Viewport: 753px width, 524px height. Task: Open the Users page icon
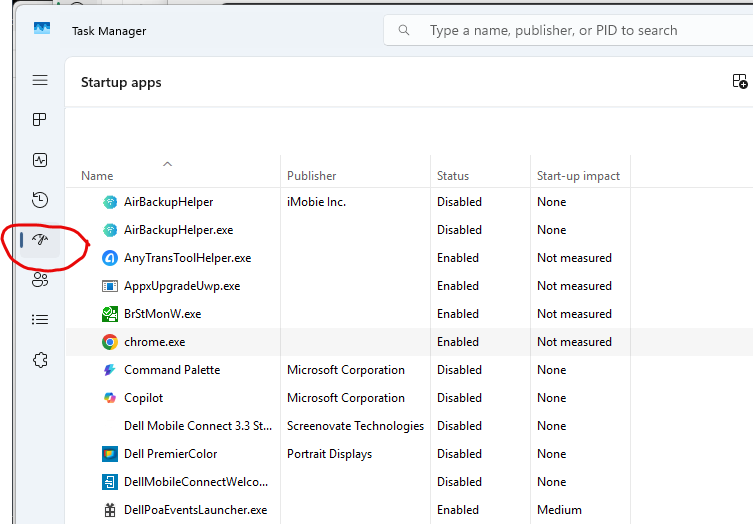click(x=40, y=280)
